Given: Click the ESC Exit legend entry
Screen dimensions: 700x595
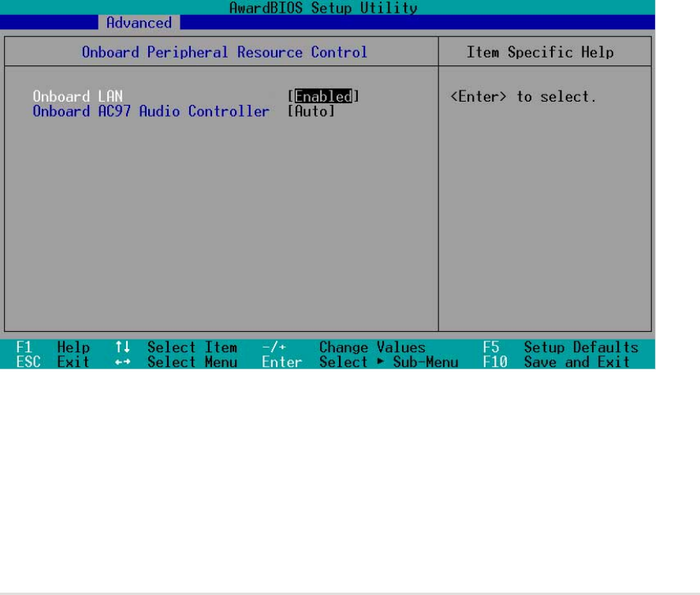Looking at the screenshot, I should click(x=53, y=362).
